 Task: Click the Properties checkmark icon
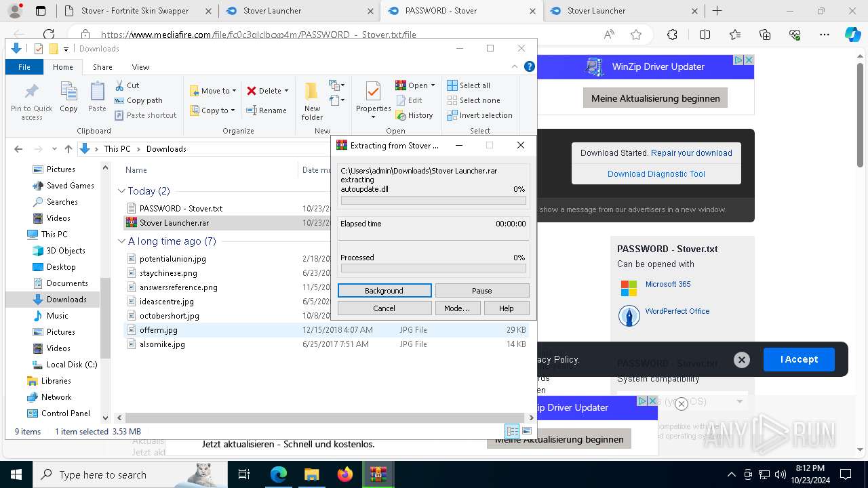point(373,91)
